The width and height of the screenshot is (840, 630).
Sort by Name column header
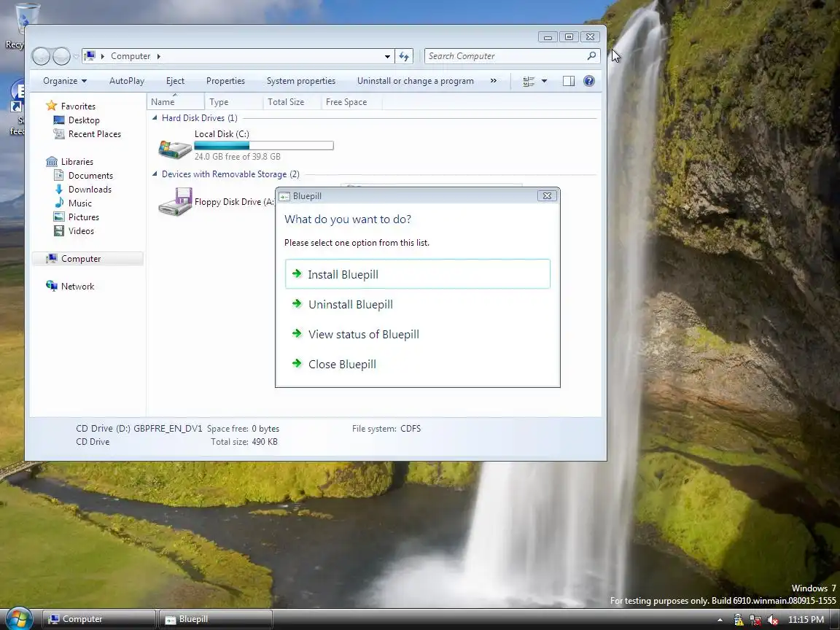pyautogui.click(x=175, y=102)
